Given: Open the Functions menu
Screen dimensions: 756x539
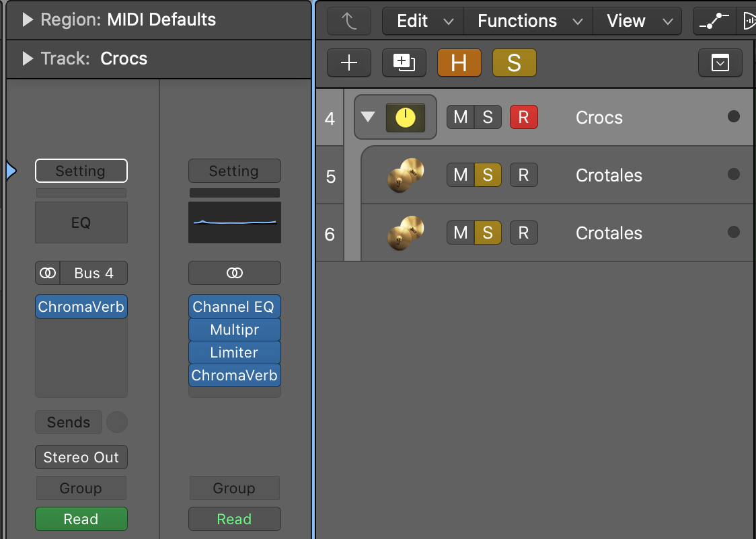Looking at the screenshot, I should tap(528, 21).
